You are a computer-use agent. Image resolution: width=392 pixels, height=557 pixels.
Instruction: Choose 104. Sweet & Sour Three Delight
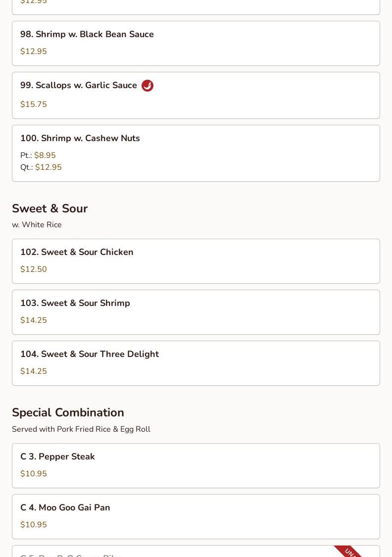click(x=90, y=354)
